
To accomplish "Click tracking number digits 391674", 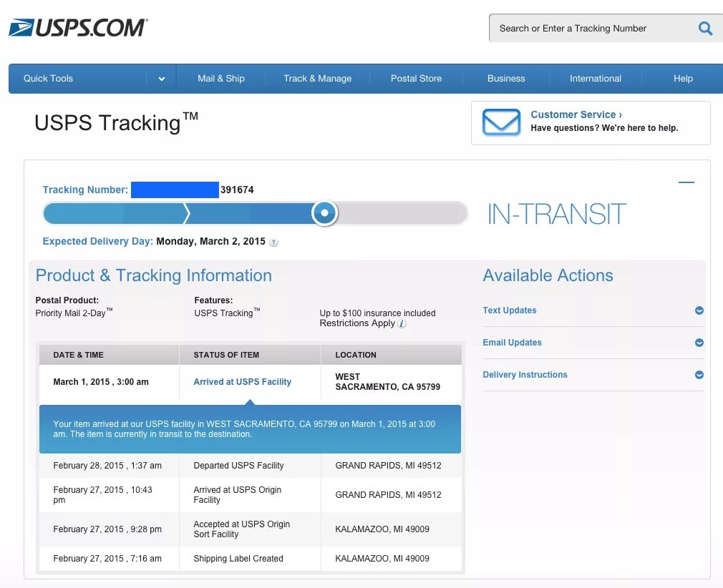I will point(237,190).
